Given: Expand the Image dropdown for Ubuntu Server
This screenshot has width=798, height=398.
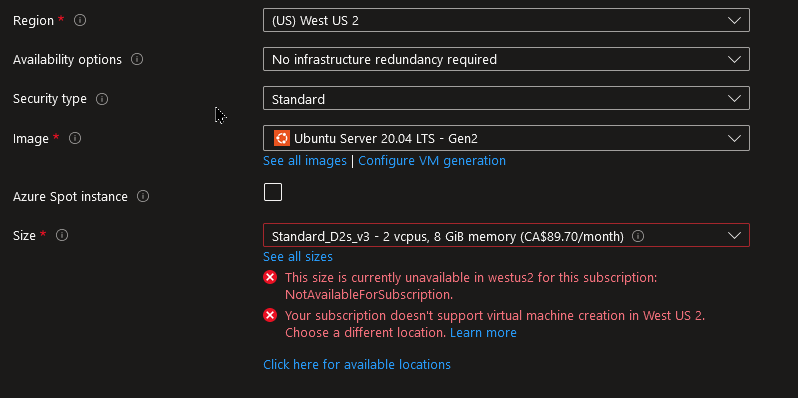Looking at the screenshot, I should (506, 138).
